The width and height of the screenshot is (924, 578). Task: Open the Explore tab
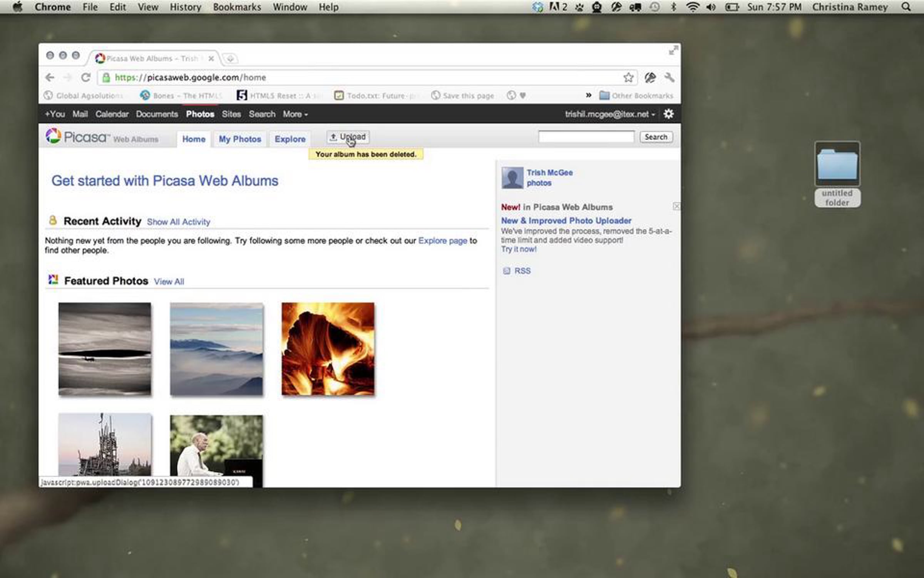pyautogui.click(x=290, y=139)
